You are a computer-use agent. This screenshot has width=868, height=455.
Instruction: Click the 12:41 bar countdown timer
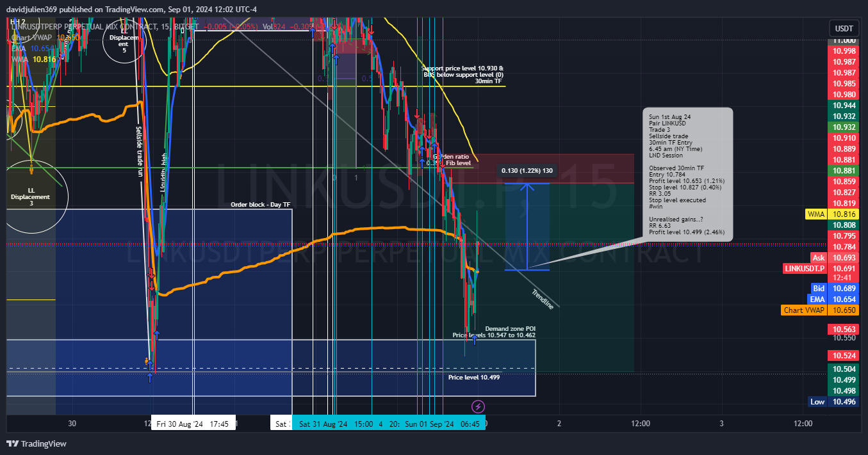pos(844,278)
